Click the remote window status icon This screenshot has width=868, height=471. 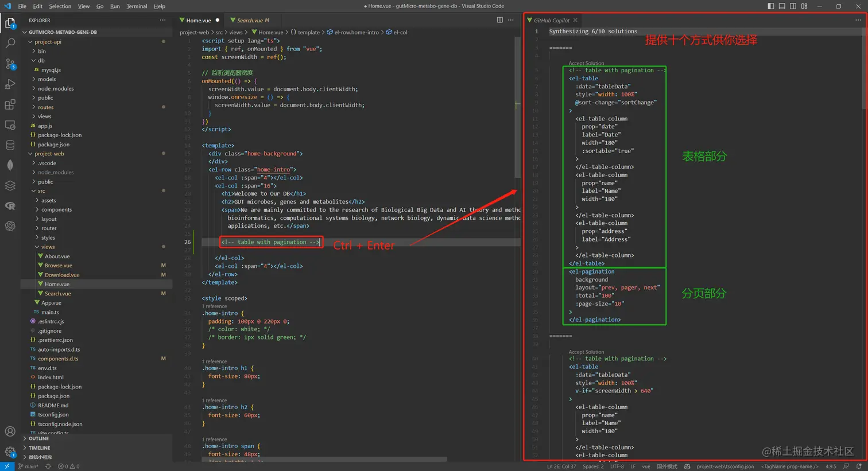point(6,466)
